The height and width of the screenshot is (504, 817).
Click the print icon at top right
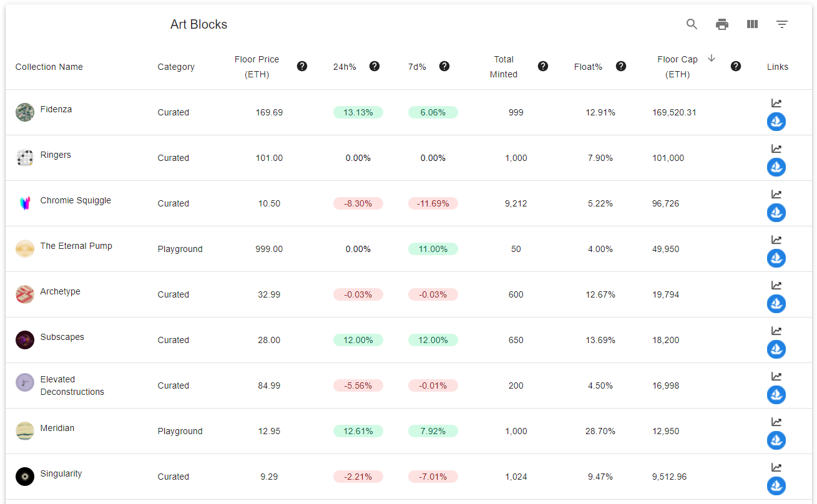[x=722, y=24]
